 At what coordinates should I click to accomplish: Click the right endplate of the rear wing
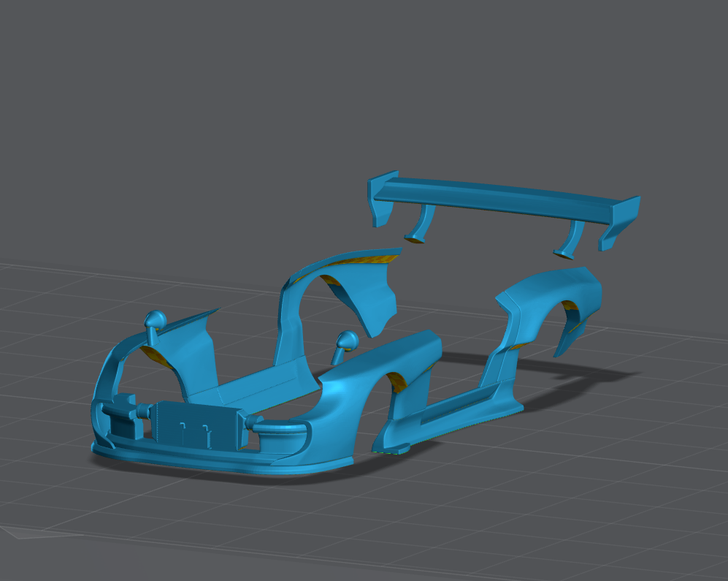(622, 221)
